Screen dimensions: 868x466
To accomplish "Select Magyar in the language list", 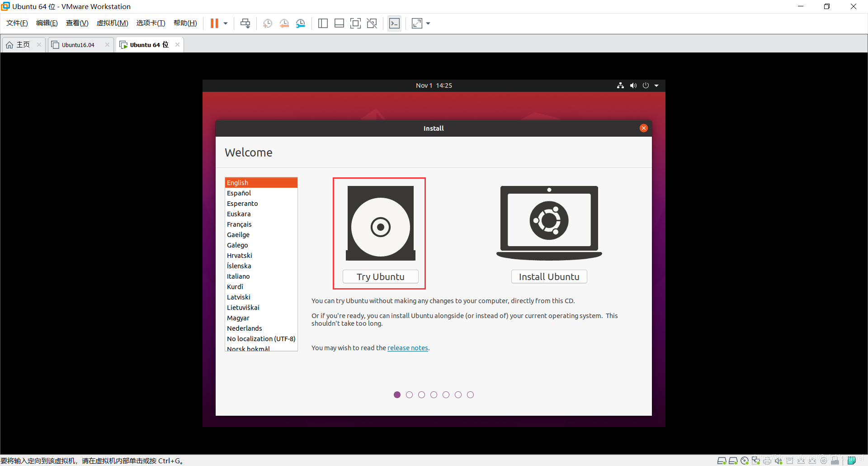I will pyautogui.click(x=261, y=318).
